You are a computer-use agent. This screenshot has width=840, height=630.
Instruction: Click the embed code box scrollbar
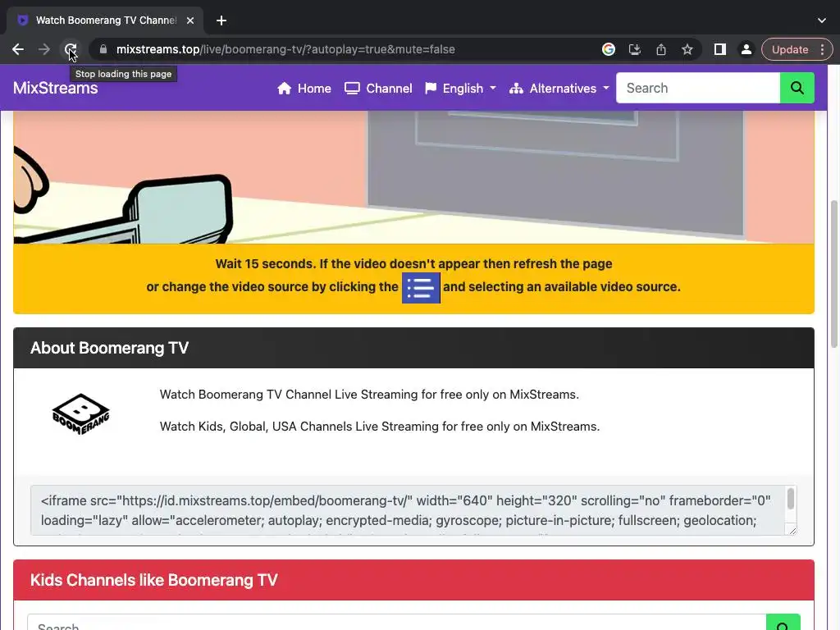pos(791,500)
